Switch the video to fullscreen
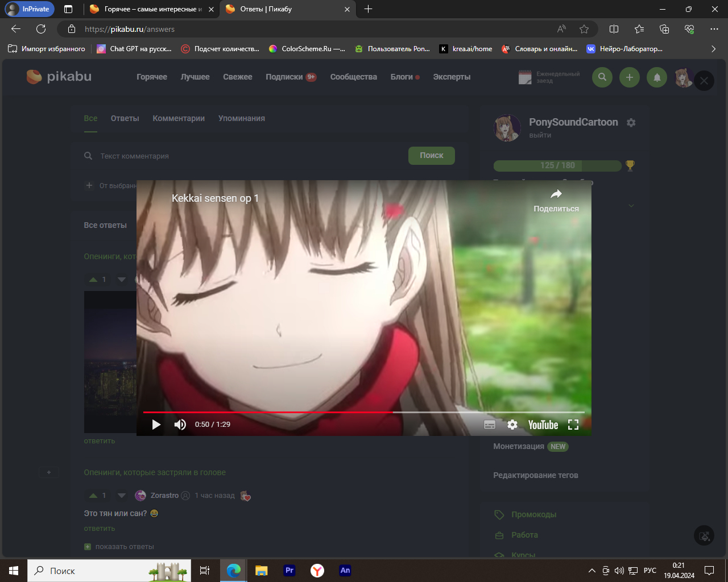 pos(573,425)
